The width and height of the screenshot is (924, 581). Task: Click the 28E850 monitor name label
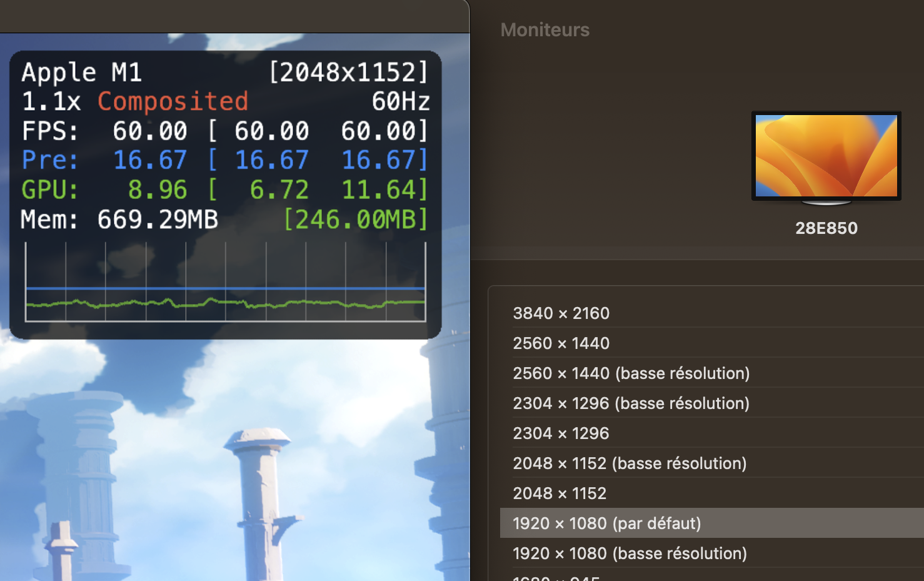[x=826, y=228]
